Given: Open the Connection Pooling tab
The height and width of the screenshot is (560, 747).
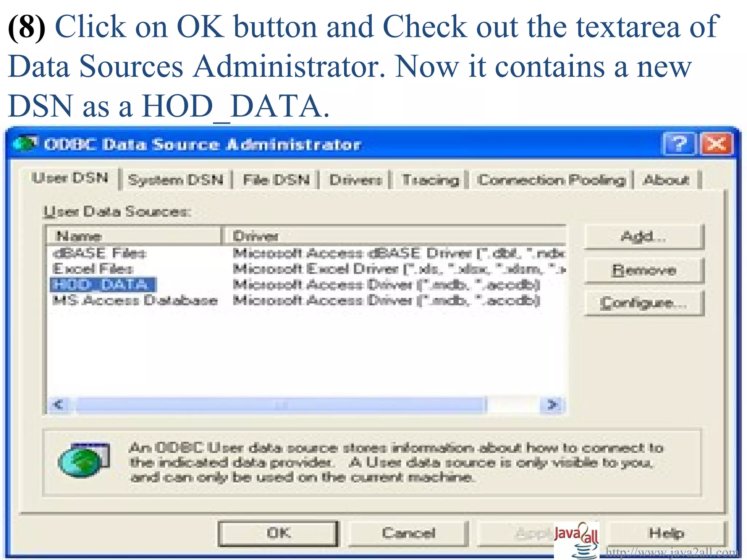Looking at the screenshot, I should pos(551,180).
